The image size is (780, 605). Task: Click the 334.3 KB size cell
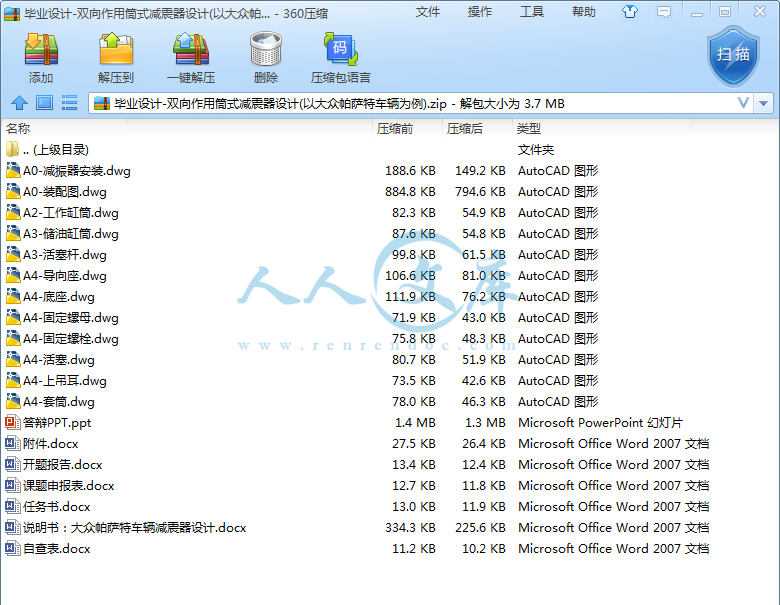pyautogui.click(x=410, y=527)
